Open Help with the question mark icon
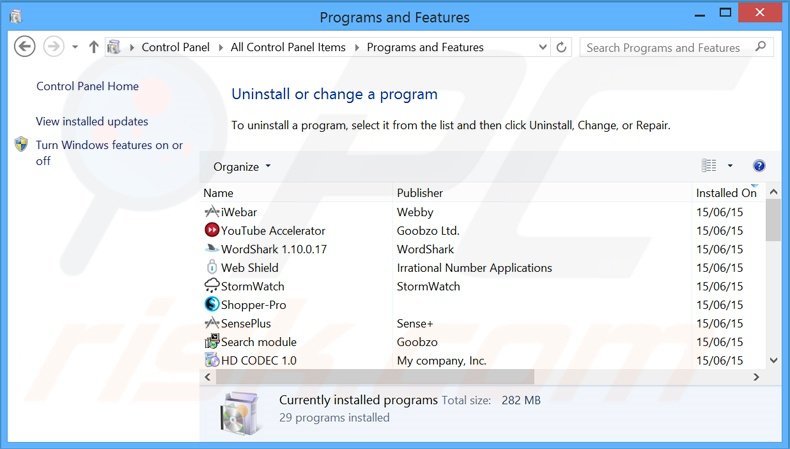 [759, 165]
